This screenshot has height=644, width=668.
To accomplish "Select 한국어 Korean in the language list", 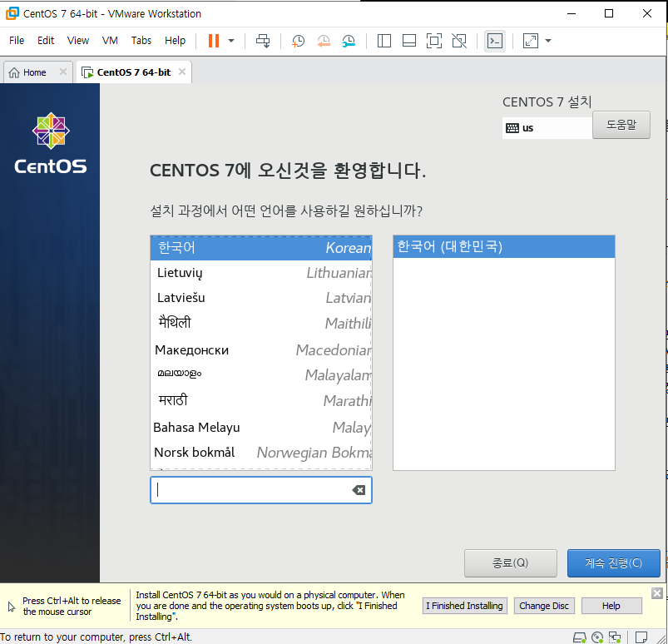I will click(260, 248).
